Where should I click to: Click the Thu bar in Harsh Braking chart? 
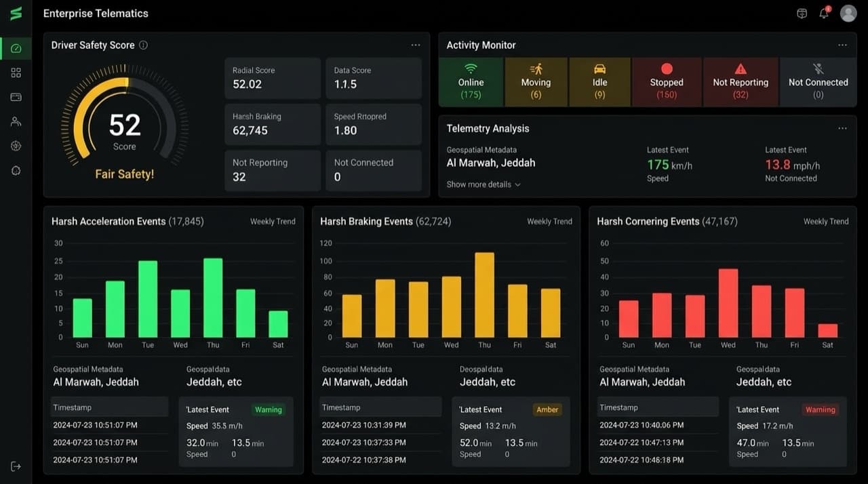[484, 295]
